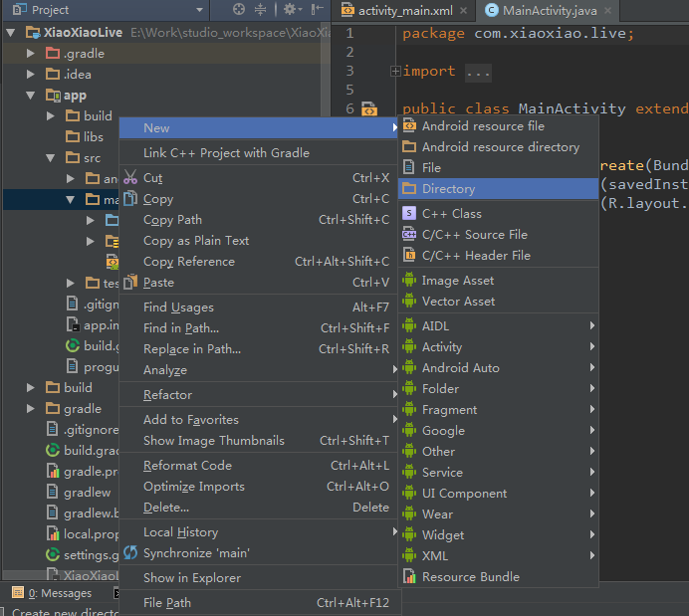Choose Optimize Imports menu entry
Image resolution: width=689 pixels, height=616 pixels.
(259, 487)
